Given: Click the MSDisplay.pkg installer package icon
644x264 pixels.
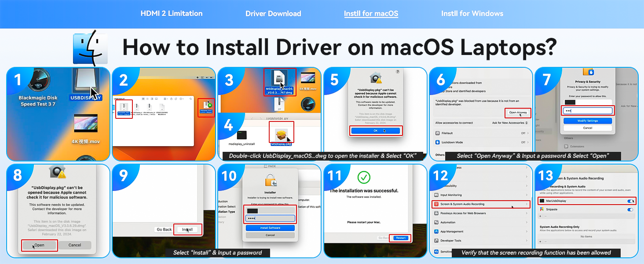Looking at the screenshot, I should [280, 132].
